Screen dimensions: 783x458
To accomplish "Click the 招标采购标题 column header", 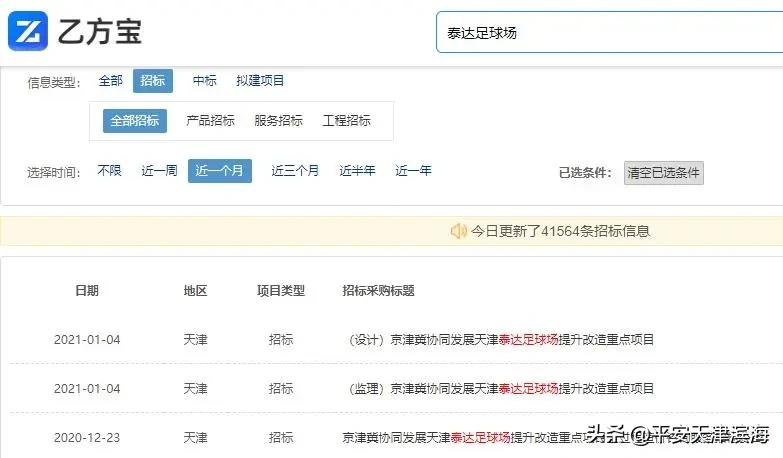I will [378, 291].
